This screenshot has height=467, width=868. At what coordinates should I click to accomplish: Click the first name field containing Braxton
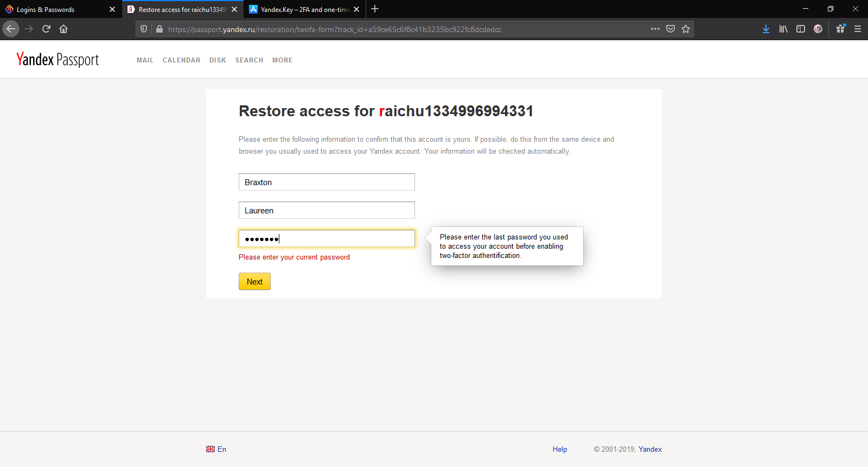327,182
